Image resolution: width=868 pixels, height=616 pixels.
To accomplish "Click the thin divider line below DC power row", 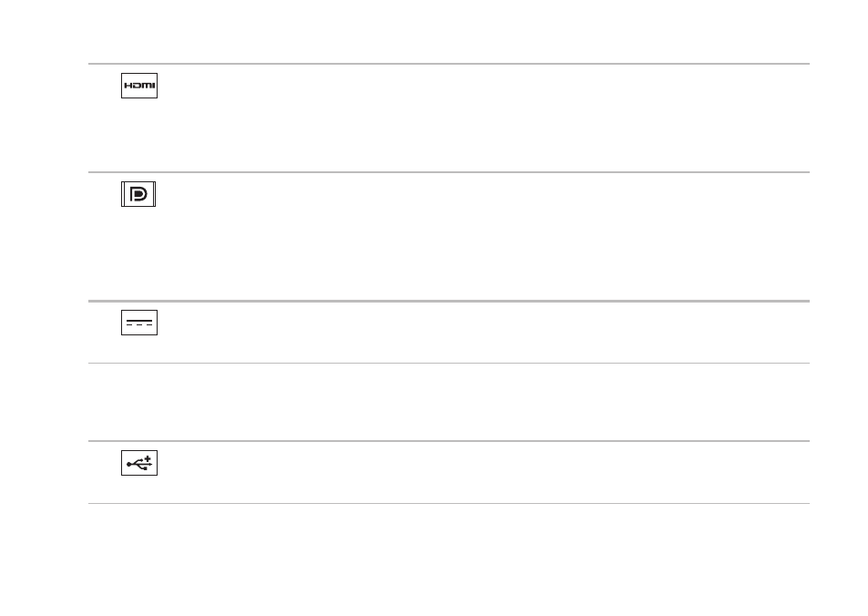I will pos(449,364).
